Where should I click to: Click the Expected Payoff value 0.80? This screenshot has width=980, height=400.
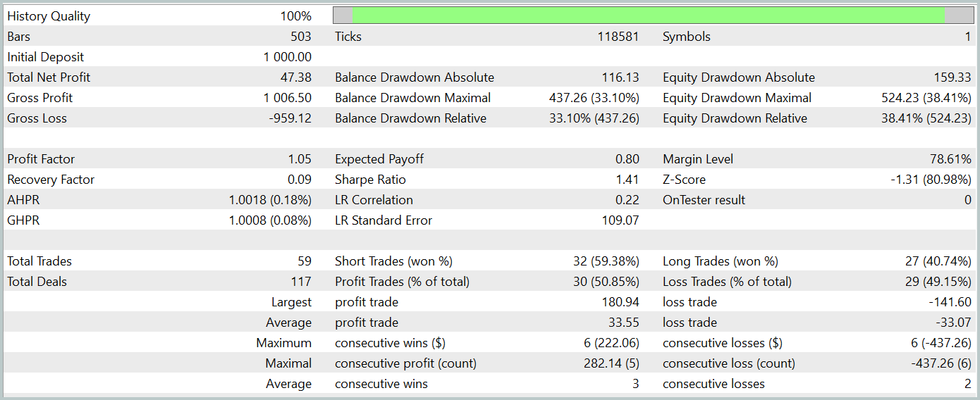(x=627, y=159)
